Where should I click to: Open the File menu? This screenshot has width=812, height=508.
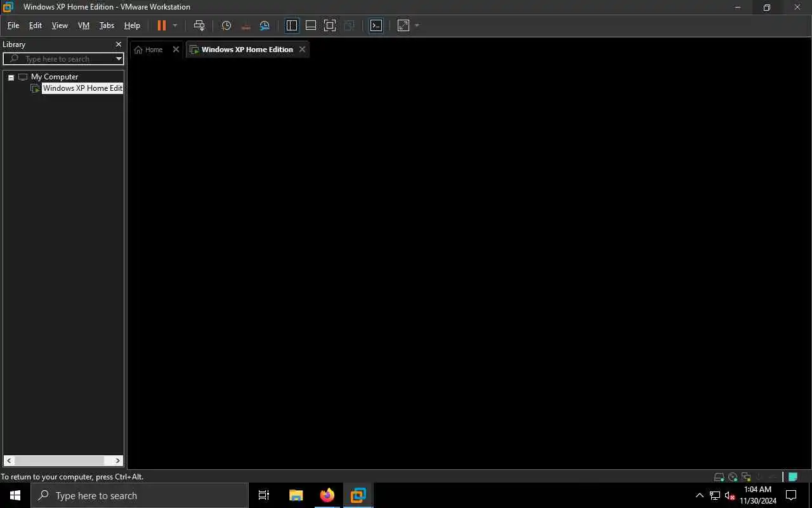[13, 25]
